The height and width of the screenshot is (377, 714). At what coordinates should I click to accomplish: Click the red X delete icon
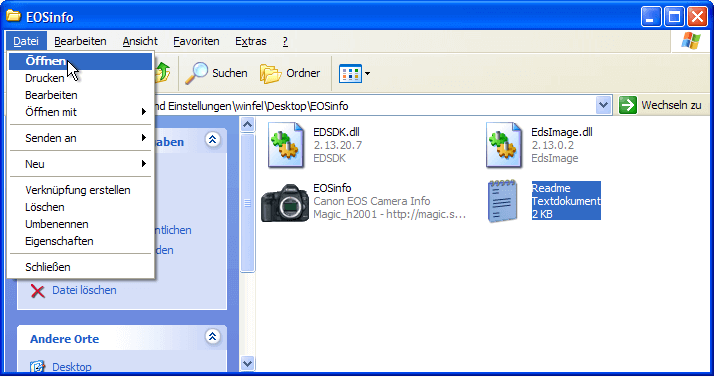coord(37,291)
